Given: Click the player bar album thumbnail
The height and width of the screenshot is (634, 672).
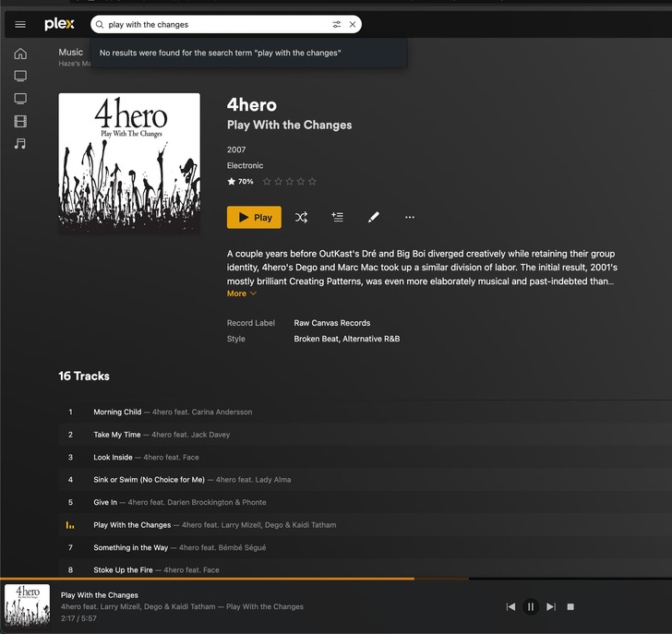Looking at the screenshot, I should [27, 604].
